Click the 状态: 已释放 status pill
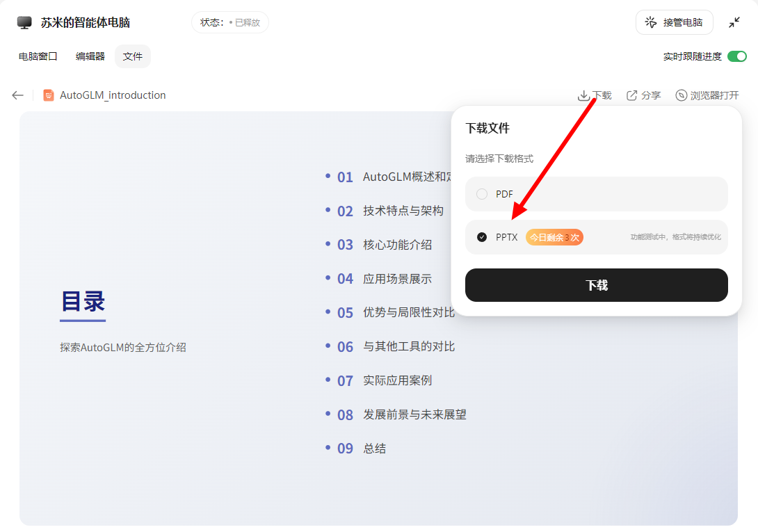The width and height of the screenshot is (758, 532). coord(229,22)
